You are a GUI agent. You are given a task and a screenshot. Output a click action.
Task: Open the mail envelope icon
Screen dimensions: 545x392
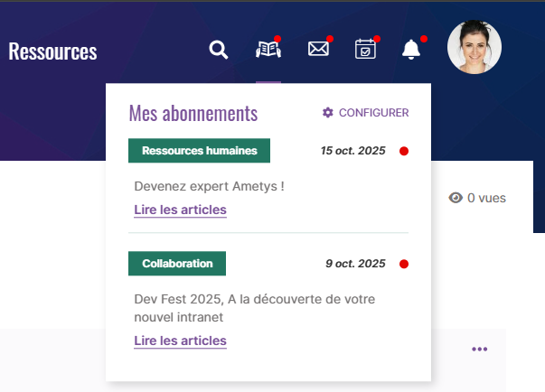pos(318,50)
